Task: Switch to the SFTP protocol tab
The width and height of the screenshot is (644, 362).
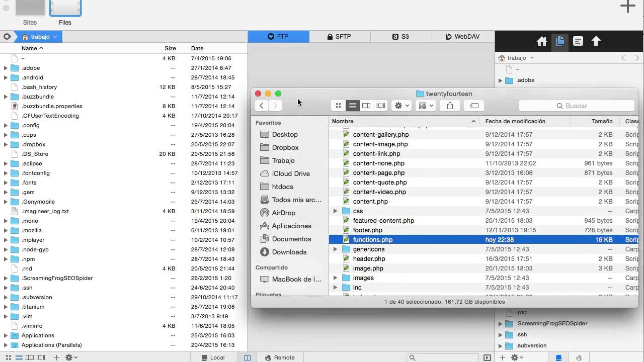Action: pyautogui.click(x=340, y=36)
